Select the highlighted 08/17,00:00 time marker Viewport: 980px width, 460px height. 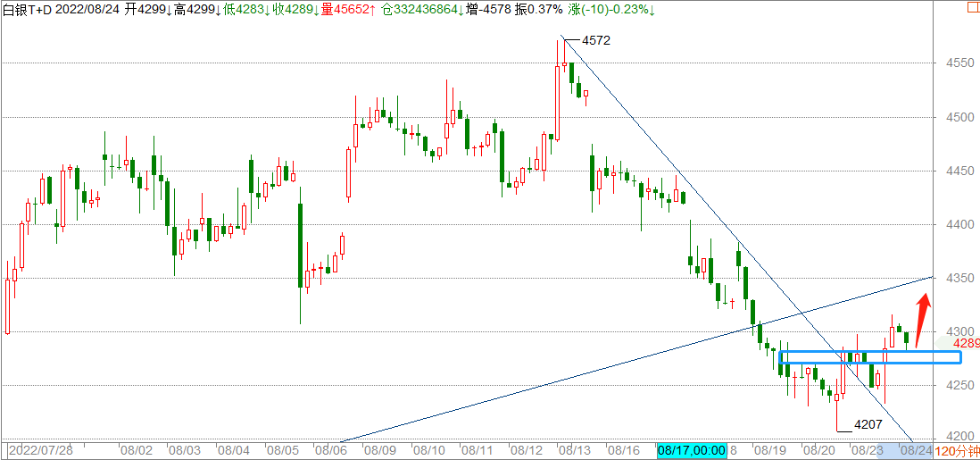point(692,450)
